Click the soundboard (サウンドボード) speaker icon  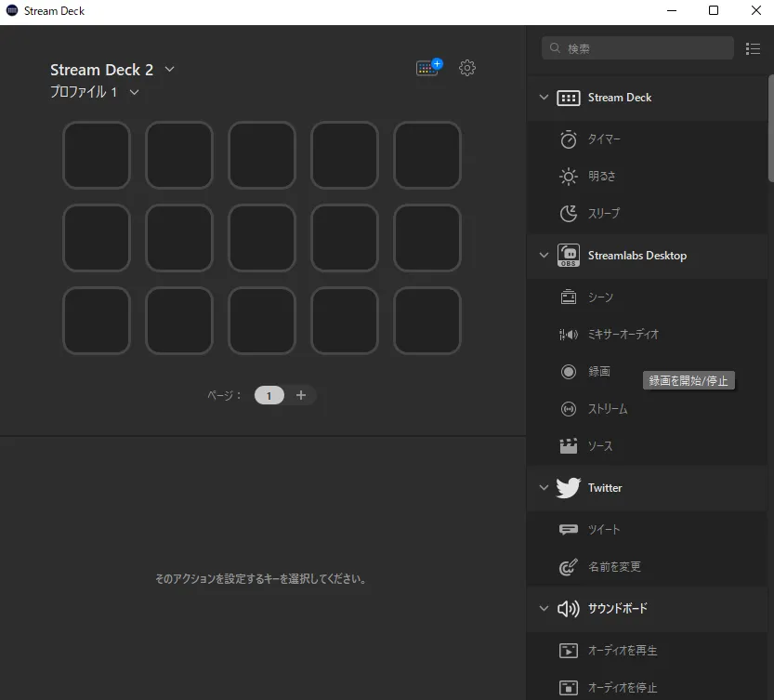[x=568, y=609]
